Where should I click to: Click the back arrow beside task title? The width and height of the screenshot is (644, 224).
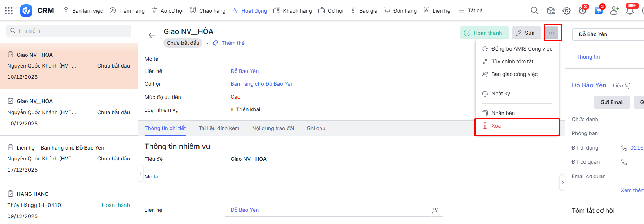point(152,35)
